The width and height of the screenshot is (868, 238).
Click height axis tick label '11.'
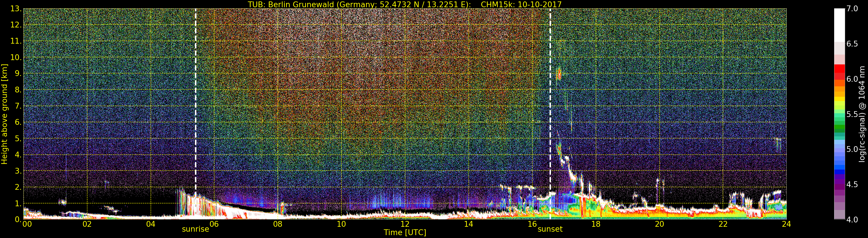point(16,41)
